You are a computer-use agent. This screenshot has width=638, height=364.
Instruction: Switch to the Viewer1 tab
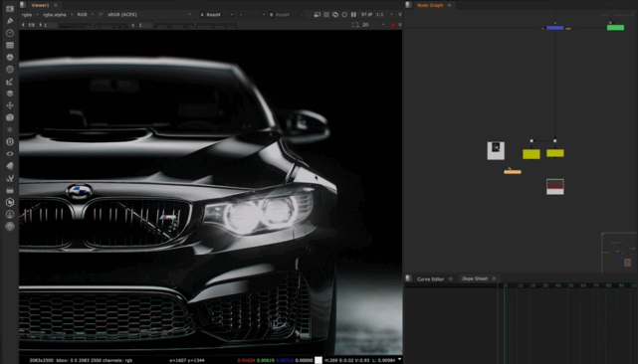point(40,5)
